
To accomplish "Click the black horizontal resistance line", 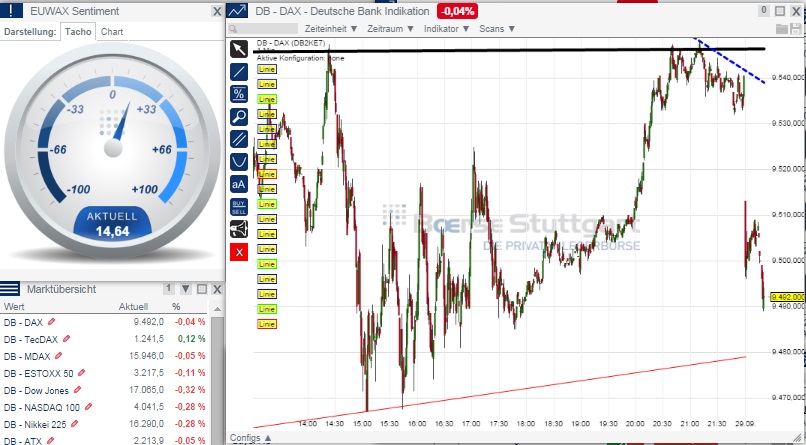I will tap(509, 50).
